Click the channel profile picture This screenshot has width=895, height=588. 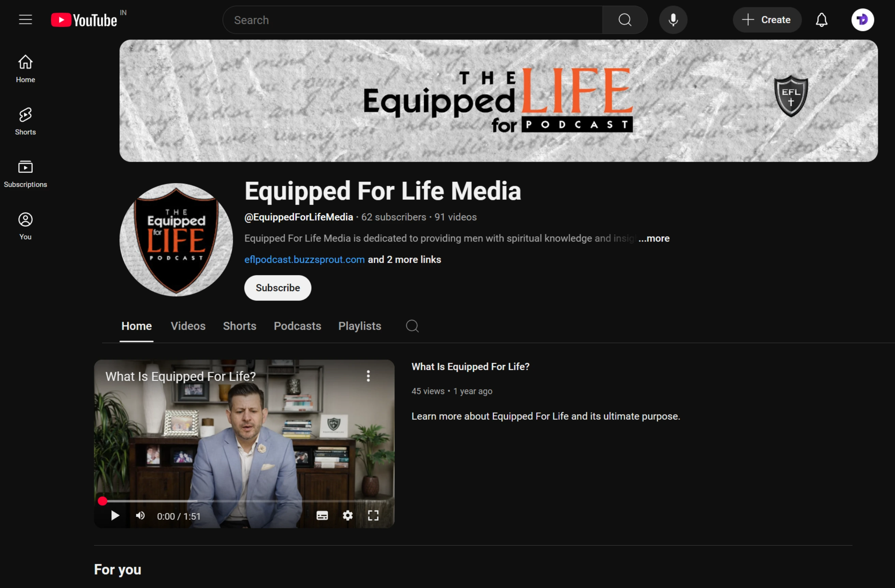176,240
